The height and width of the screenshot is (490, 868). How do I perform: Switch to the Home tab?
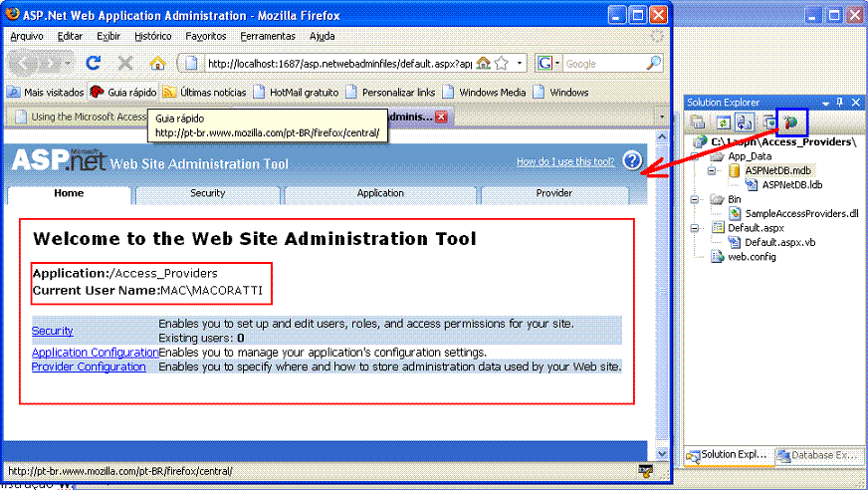point(70,193)
